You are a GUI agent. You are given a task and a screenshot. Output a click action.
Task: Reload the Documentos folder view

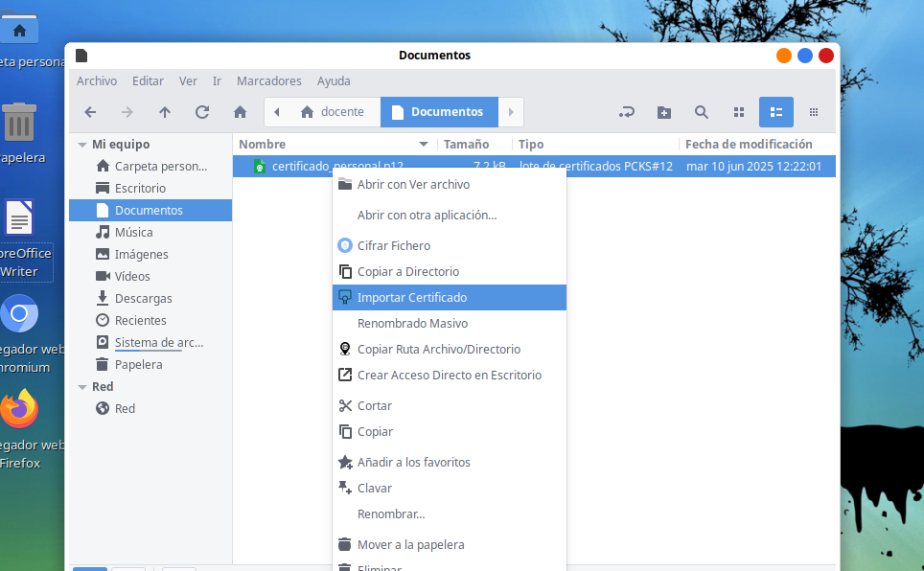202,112
